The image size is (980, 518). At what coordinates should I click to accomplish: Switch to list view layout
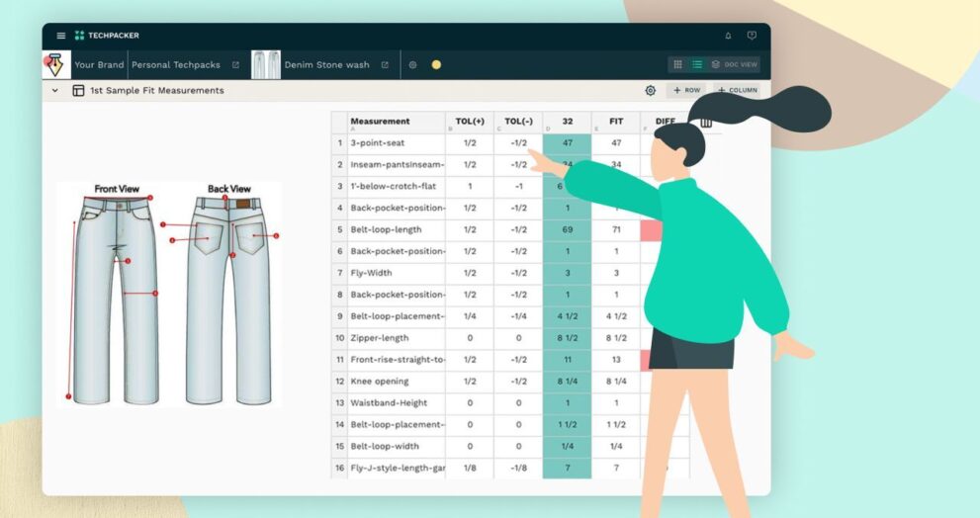(x=697, y=64)
